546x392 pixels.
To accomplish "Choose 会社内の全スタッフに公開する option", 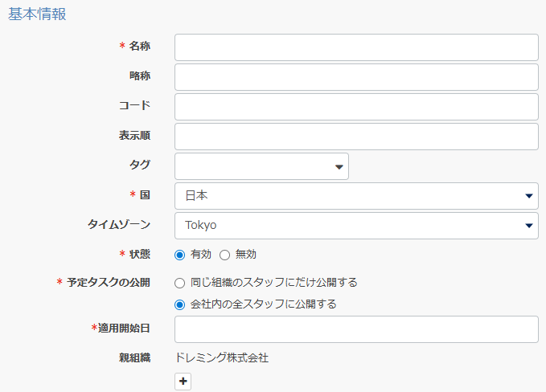I will (180, 304).
